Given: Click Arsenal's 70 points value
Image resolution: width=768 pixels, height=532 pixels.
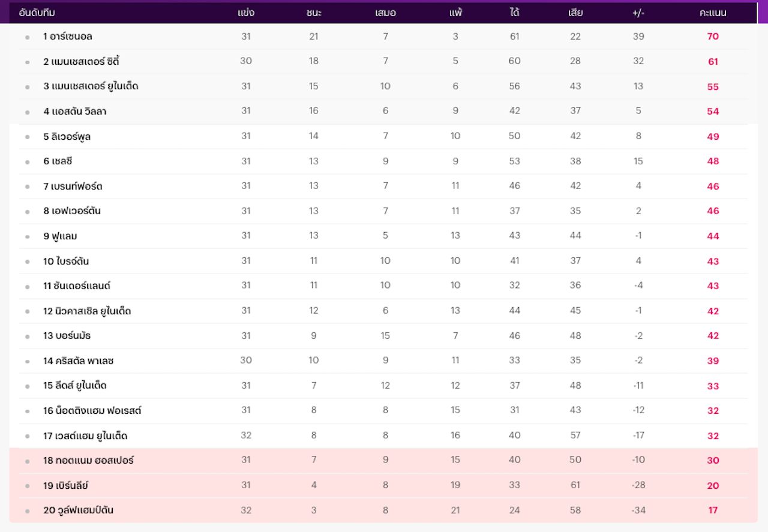Looking at the screenshot, I should pyautogui.click(x=712, y=37).
